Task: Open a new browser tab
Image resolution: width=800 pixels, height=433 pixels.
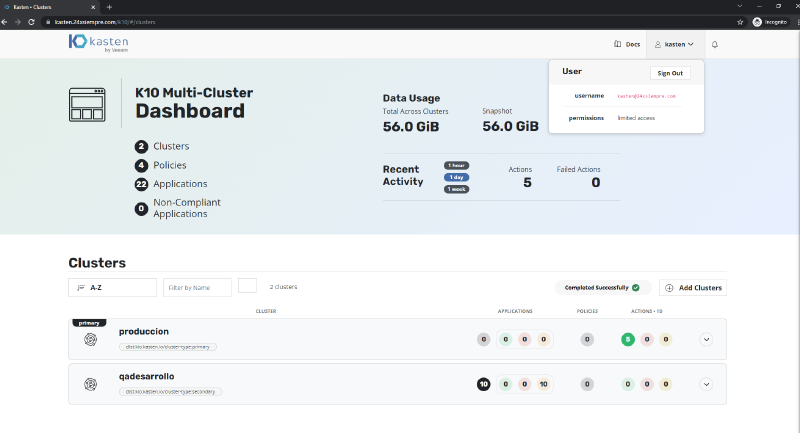Action: tap(109, 7)
